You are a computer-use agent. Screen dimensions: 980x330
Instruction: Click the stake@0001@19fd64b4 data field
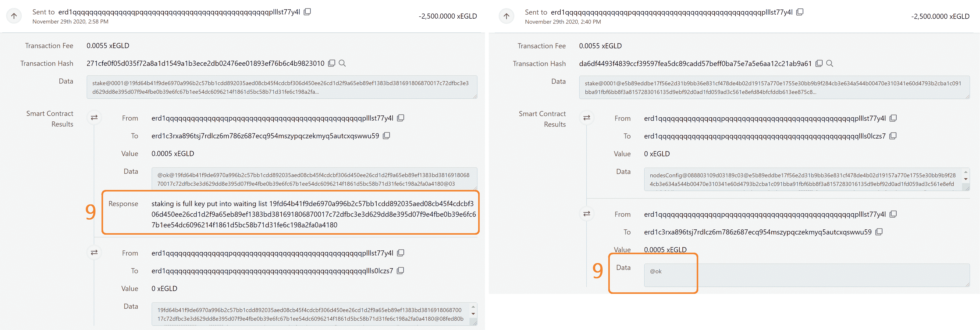pos(282,88)
